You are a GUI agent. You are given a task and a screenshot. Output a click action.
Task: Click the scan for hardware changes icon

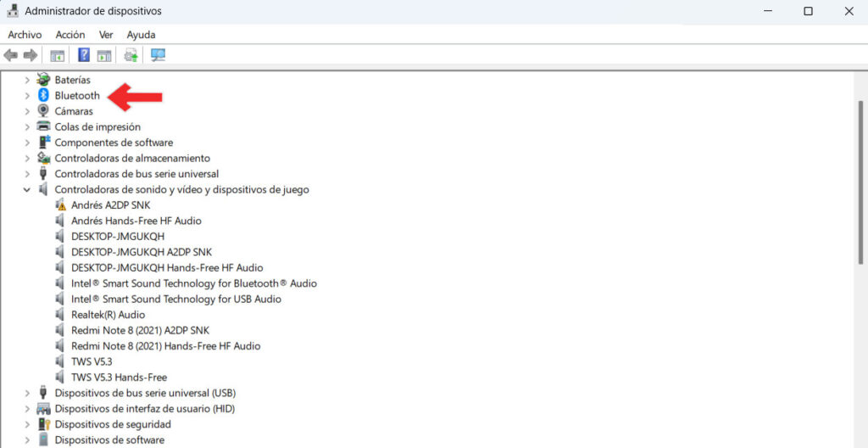158,55
